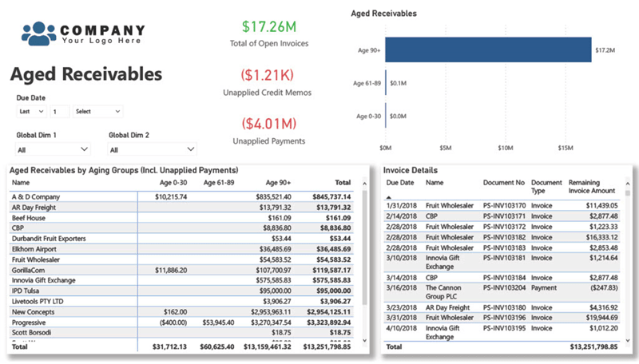Screen dimensions: 639x364
Task: Click the Due Date number input field
Action: point(59,112)
